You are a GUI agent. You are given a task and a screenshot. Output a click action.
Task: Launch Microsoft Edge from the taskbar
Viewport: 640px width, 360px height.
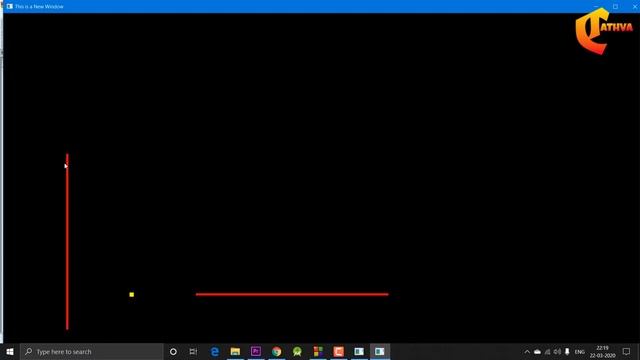click(215, 351)
